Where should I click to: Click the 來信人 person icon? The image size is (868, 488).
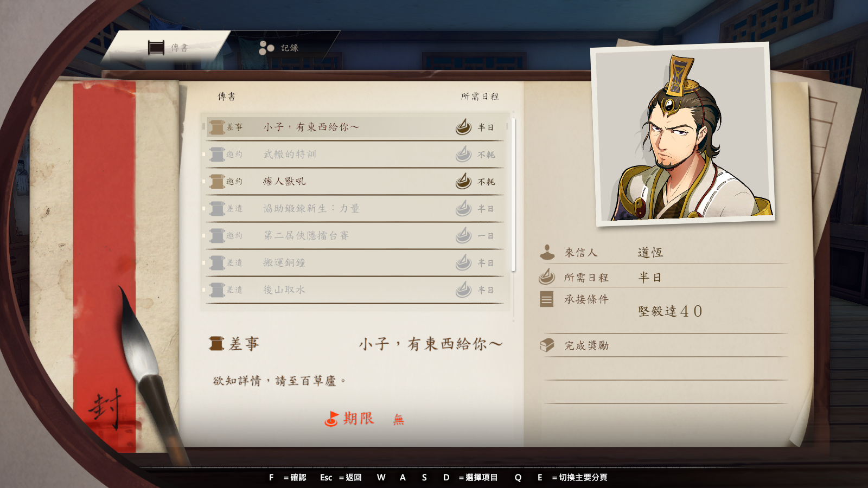point(547,252)
